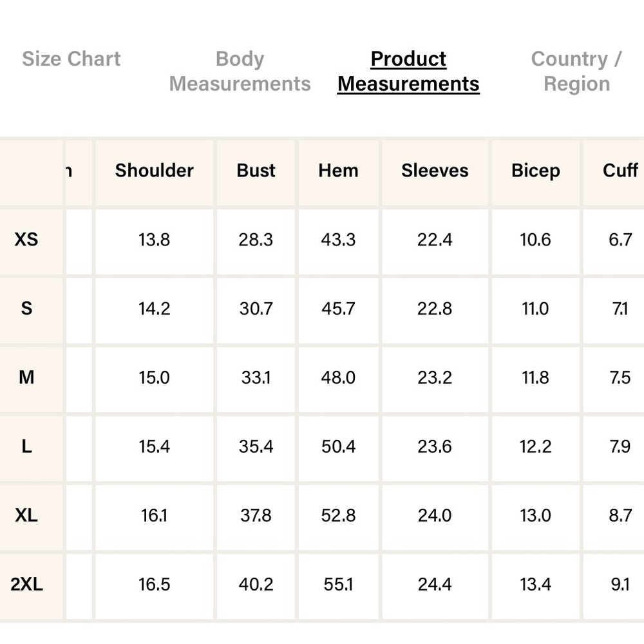
Task: Switch to Body Measurements tab
Action: (240, 71)
